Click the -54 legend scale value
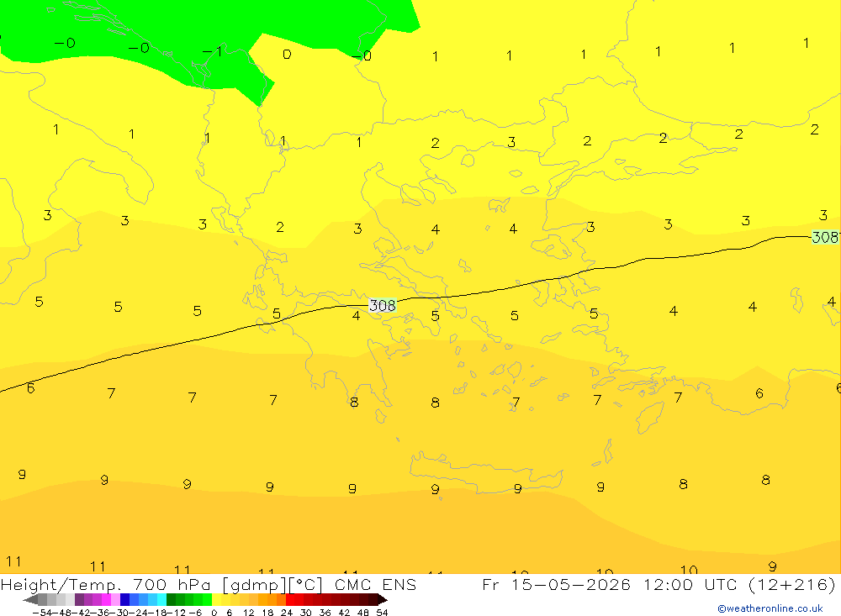This screenshot has width=841, height=616. point(42,613)
